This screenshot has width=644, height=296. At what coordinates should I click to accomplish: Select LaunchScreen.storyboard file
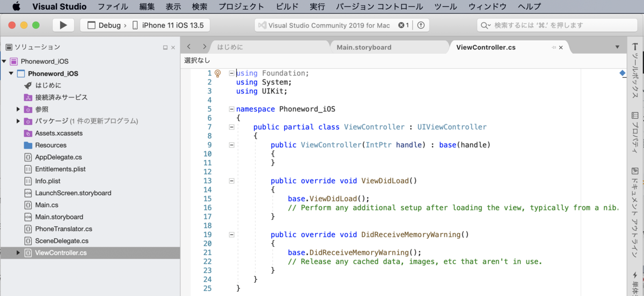coord(74,193)
